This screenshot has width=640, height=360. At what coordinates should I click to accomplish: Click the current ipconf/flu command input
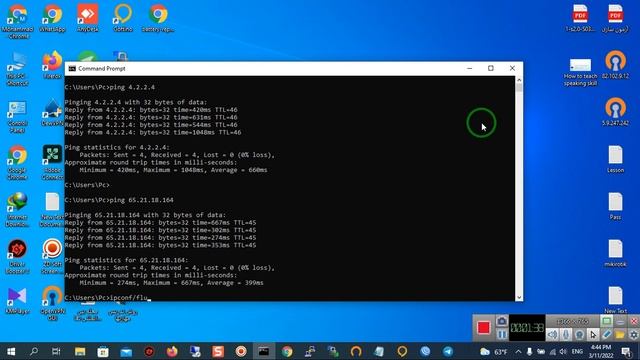108,298
